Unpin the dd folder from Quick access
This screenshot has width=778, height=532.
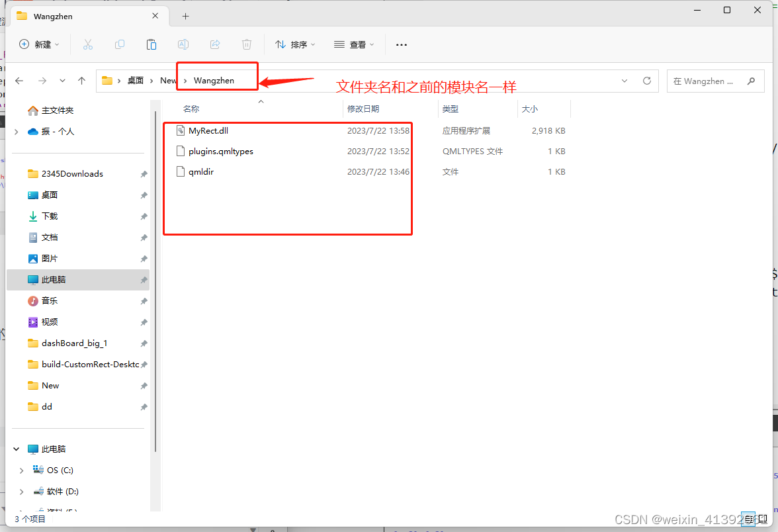144,406
